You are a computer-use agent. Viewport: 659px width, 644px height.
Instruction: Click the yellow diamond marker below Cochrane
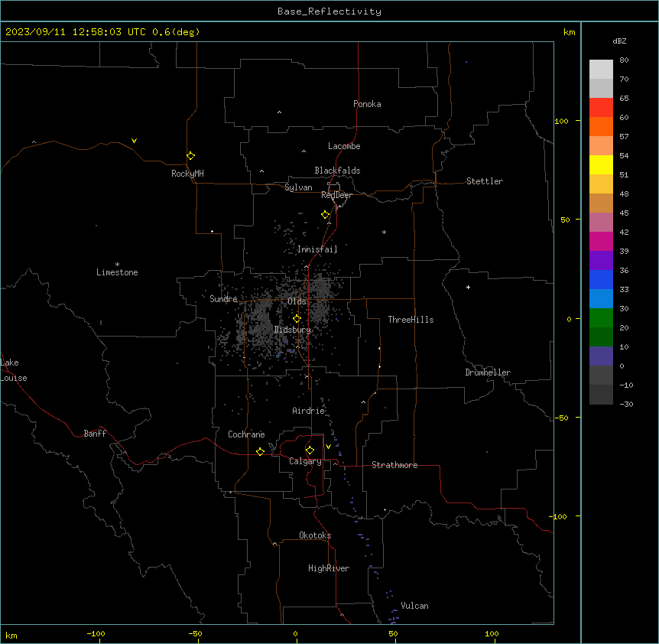(260, 451)
